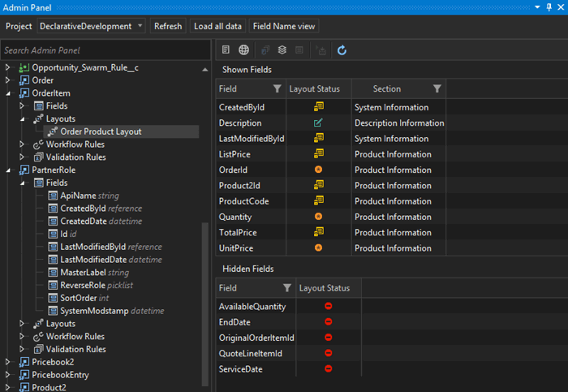The width and height of the screenshot is (568, 392).
Task: Click the layout status icon for ListPrice
Action: point(319,153)
